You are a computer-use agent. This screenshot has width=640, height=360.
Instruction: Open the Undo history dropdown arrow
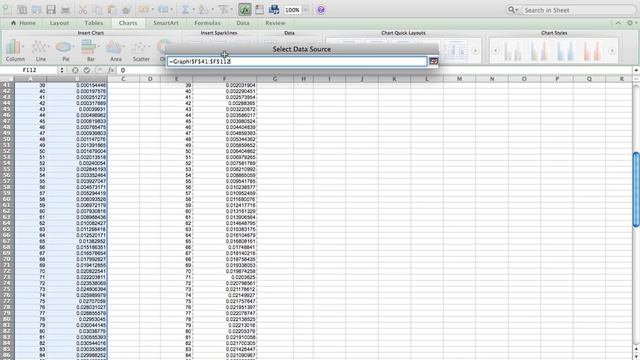point(152,10)
